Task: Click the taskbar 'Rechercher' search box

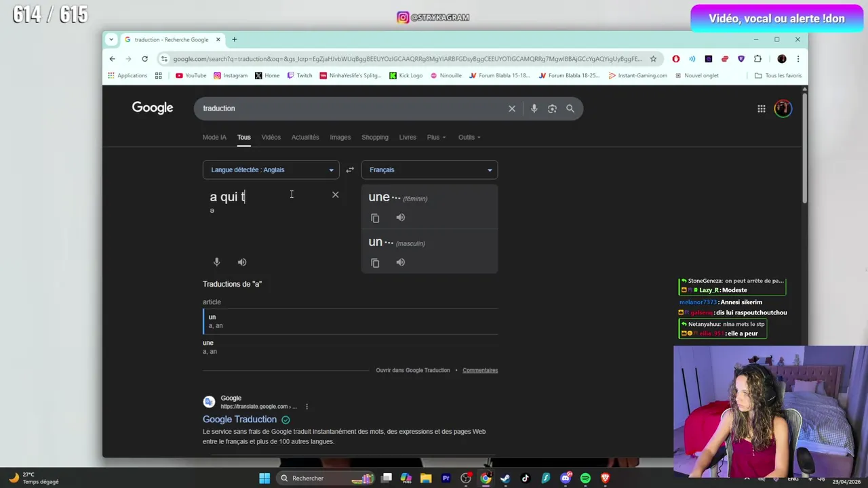Action: click(x=326, y=479)
